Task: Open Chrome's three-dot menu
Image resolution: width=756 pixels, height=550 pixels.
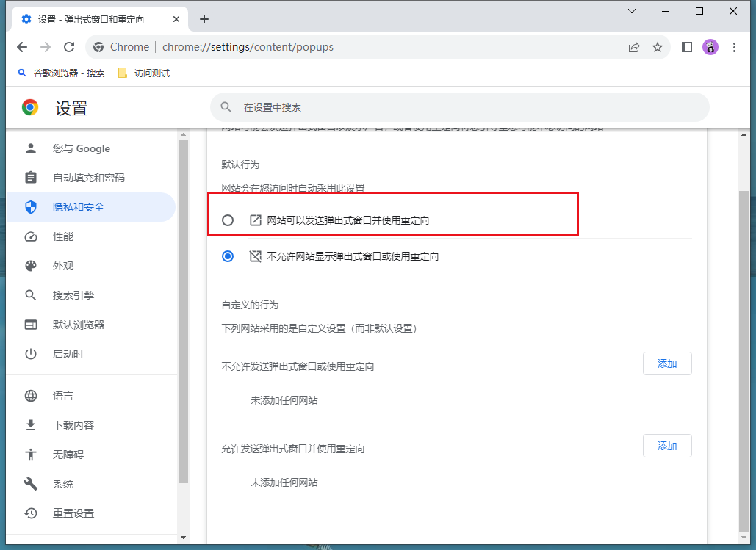Action: point(734,47)
